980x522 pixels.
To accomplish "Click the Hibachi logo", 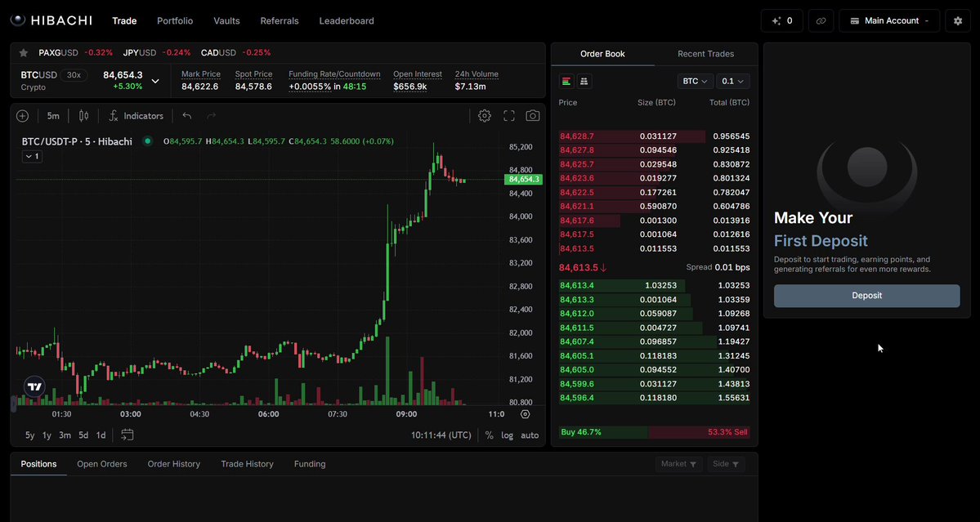I will (x=51, y=20).
